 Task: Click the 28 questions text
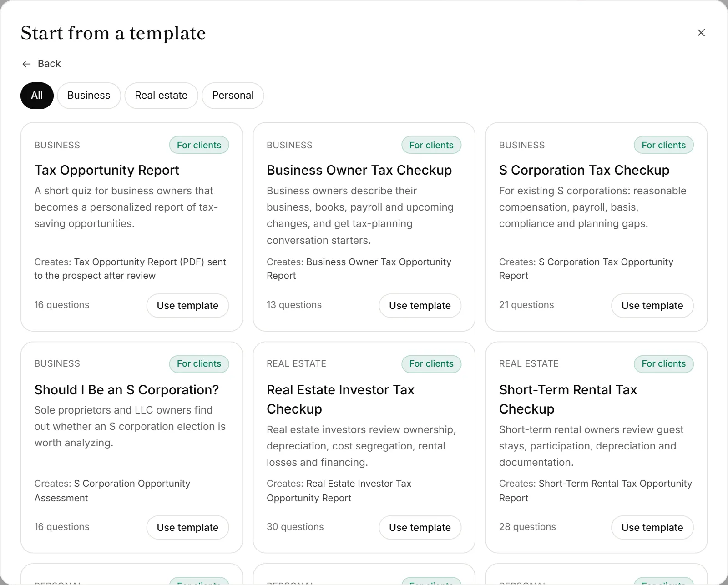(x=527, y=527)
